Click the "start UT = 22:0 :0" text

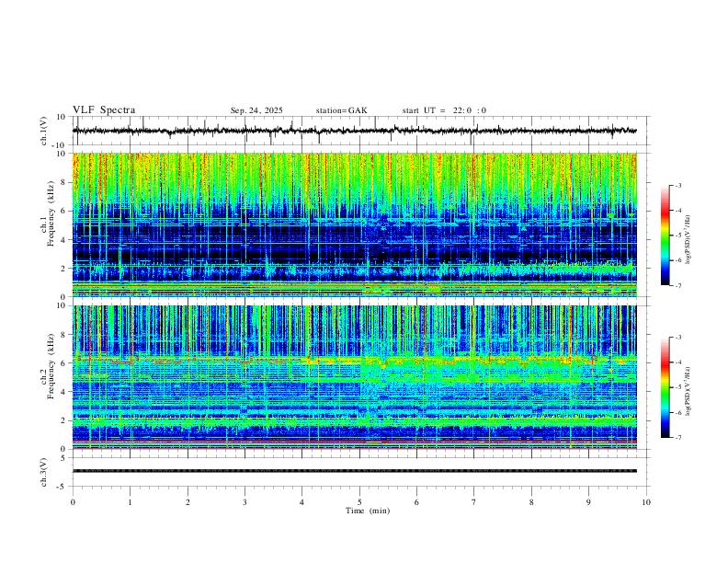click(x=444, y=110)
